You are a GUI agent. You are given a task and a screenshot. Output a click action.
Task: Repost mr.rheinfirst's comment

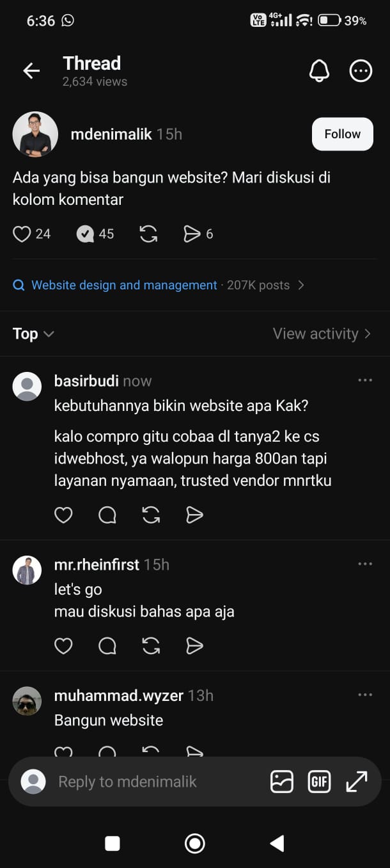(x=151, y=647)
